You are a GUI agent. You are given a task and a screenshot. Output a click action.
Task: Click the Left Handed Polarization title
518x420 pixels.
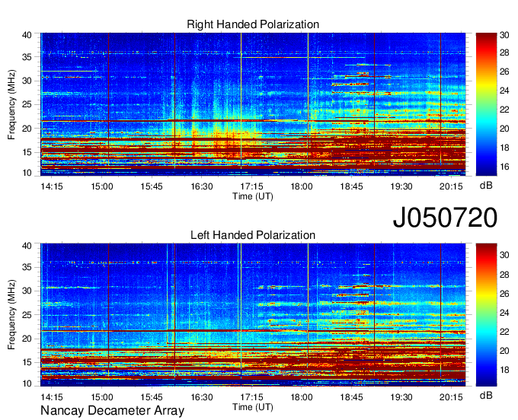click(253, 235)
